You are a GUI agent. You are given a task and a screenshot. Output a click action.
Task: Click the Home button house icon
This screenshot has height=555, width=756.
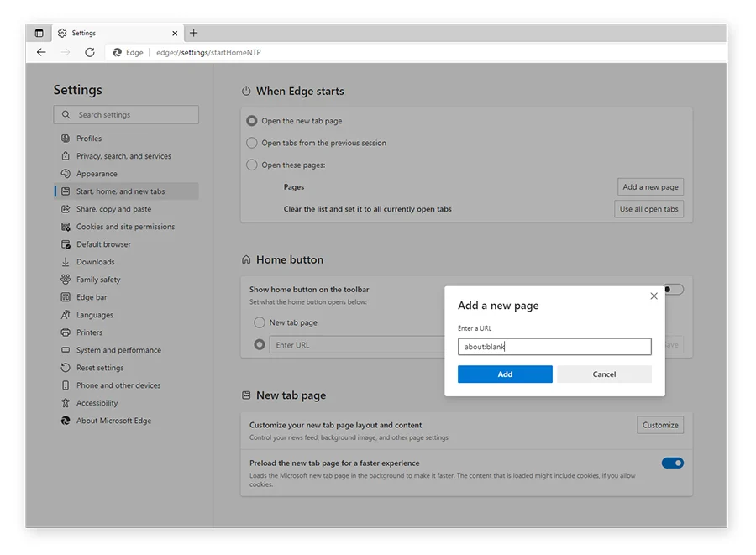coord(246,259)
